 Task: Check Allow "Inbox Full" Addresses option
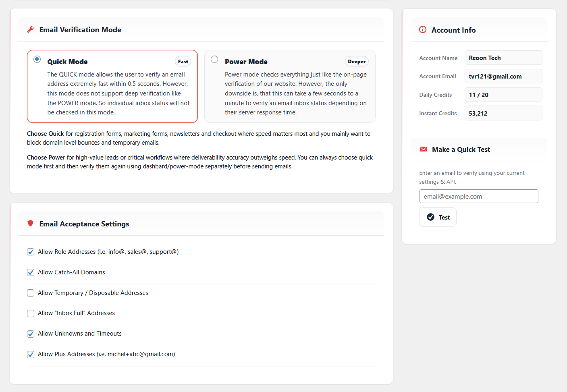click(x=31, y=313)
